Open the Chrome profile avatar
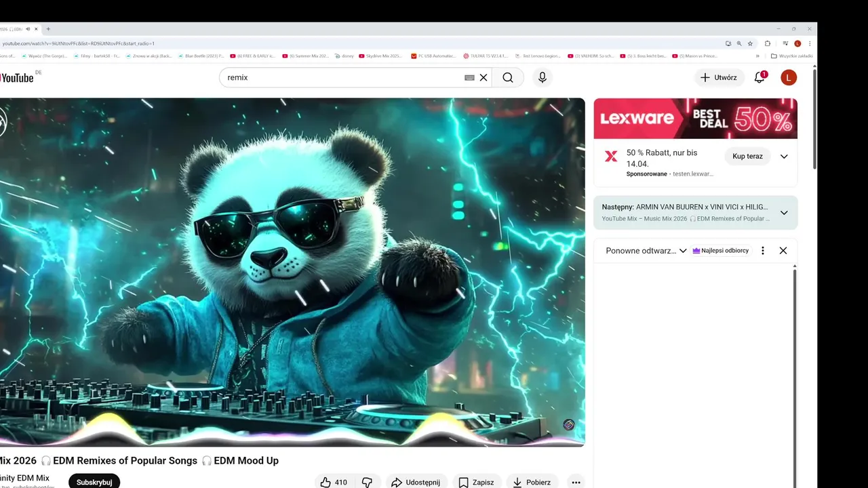 [x=797, y=43]
